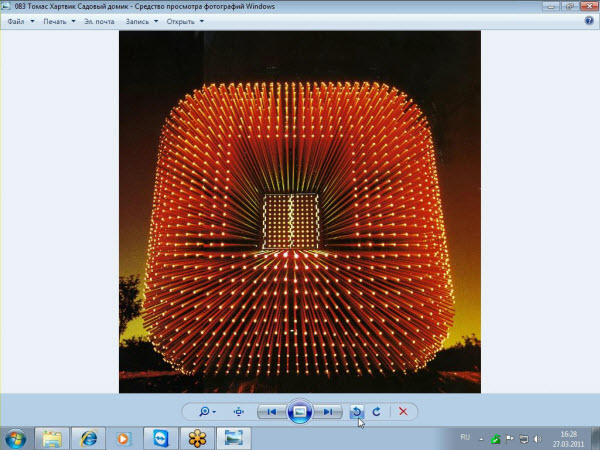
Task: Open the help question mark icon
Action: coord(589,20)
